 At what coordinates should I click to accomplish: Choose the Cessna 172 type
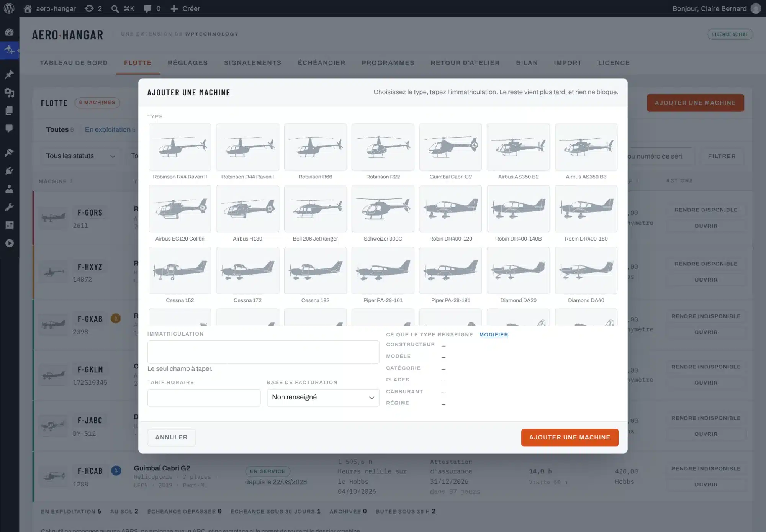click(247, 270)
